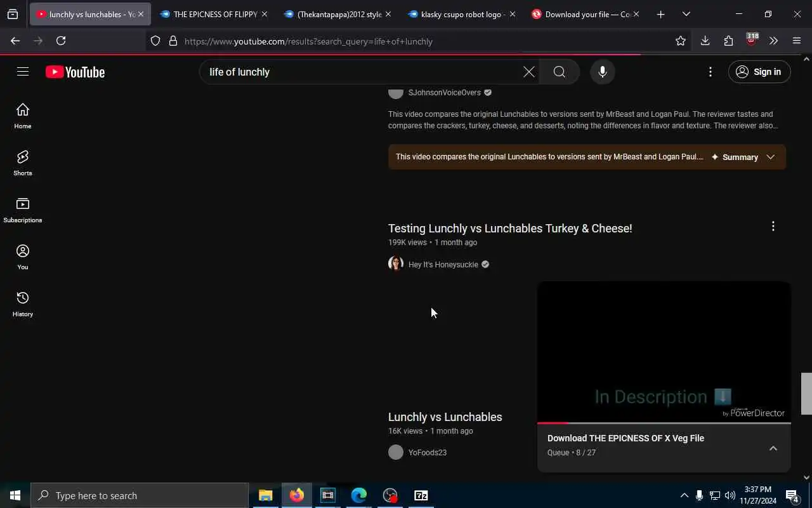
Task: Open Firefox downloads panel
Action: point(705,41)
